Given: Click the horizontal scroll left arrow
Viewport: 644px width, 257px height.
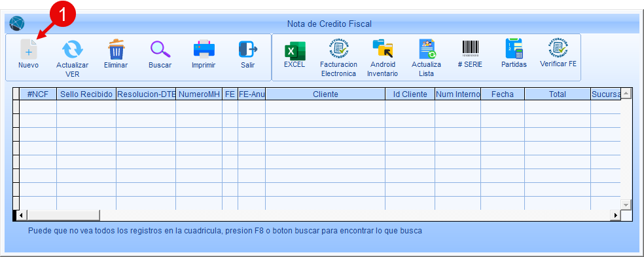Looking at the screenshot, I should coord(22,216).
